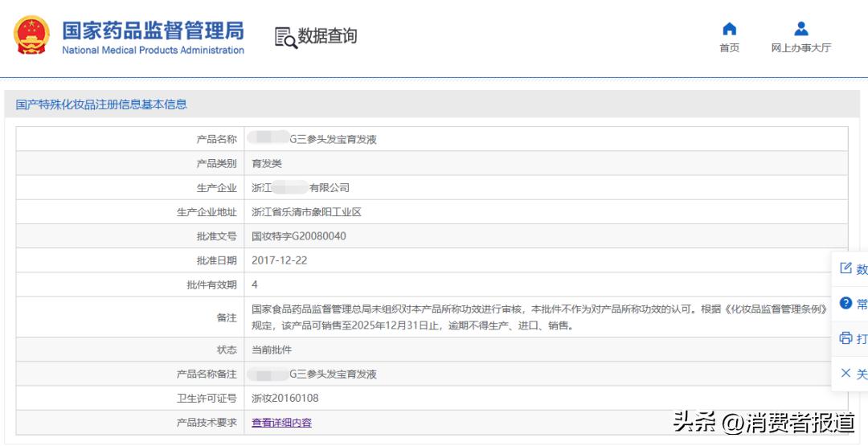This screenshot has height=446, width=868.
Task: Click the 产品类别 label cell
Action: tap(130, 164)
